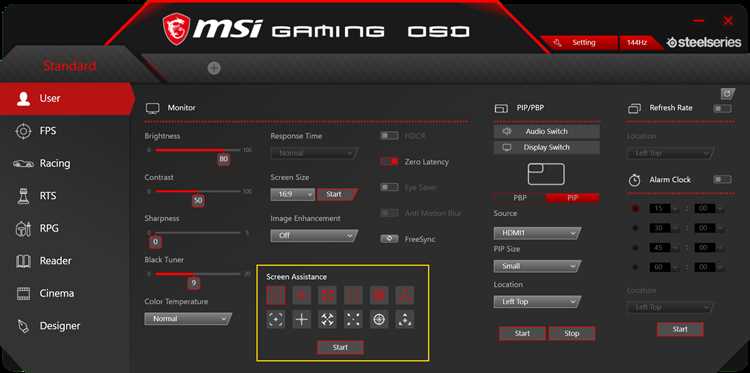
Task: Choose the white plus crosshair
Action: pyautogui.click(x=302, y=319)
